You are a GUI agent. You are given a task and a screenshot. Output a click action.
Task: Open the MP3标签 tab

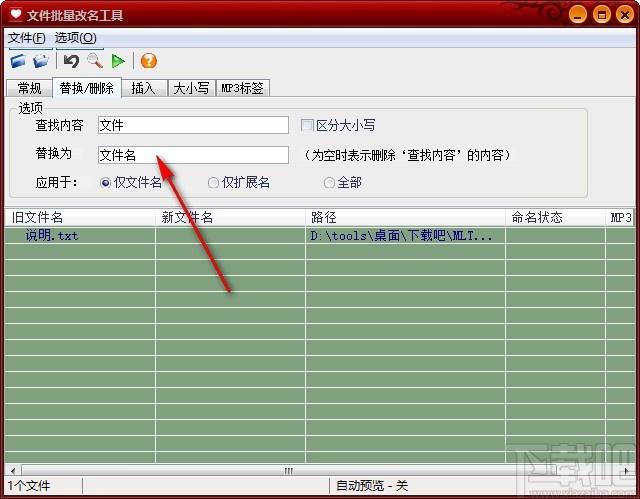(242, 88)
